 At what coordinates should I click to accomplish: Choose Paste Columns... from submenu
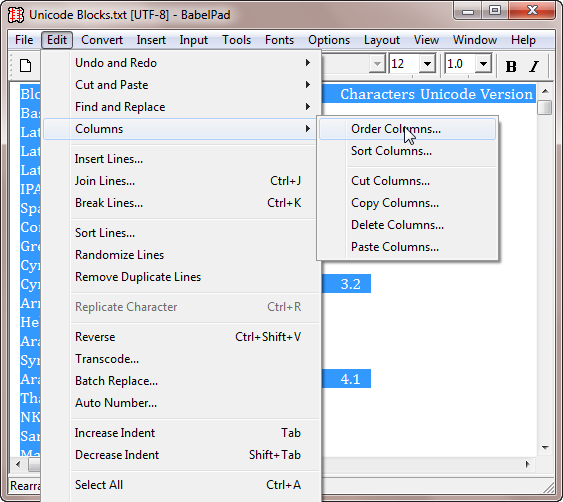click(x=408, y=247)
